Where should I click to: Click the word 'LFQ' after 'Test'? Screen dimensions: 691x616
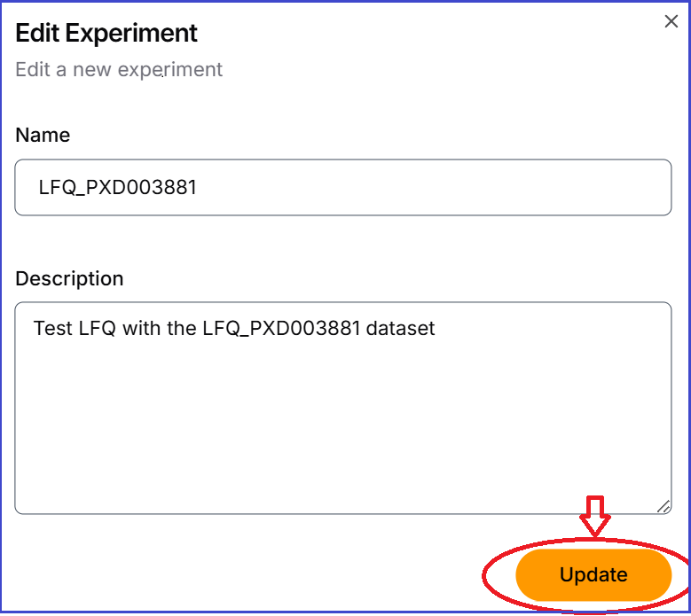(98, 329)
